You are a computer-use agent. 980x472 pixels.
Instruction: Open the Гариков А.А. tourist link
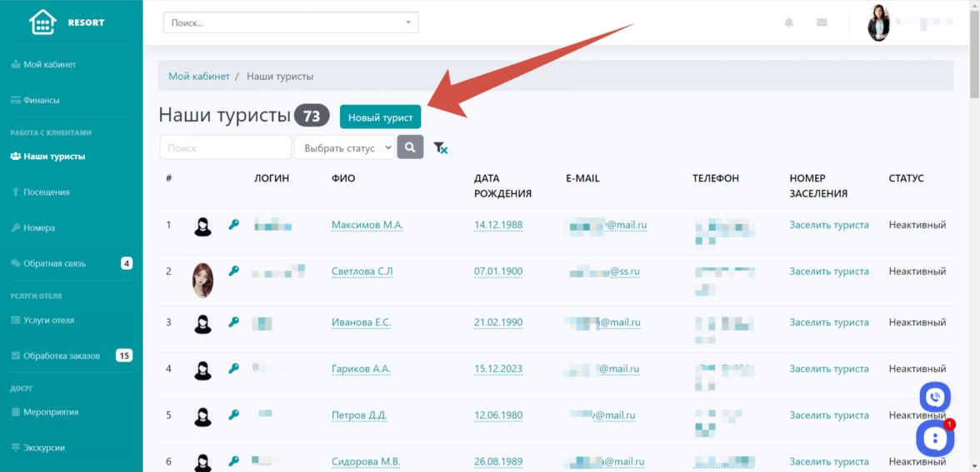point(361,369)
